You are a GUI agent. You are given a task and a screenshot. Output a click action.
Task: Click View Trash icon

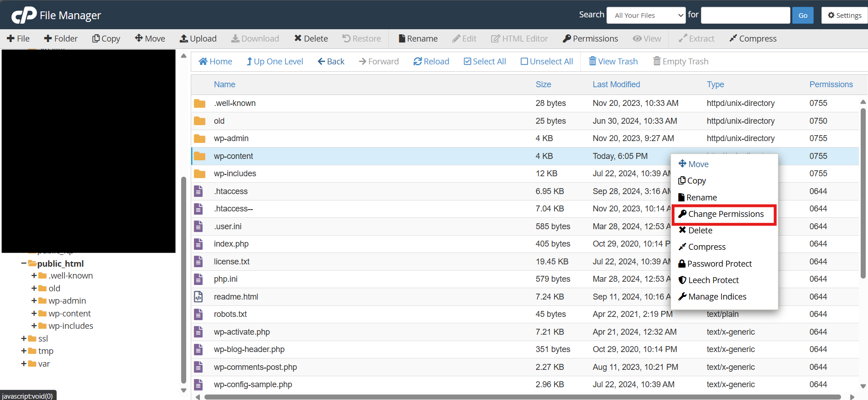[592, 62]
